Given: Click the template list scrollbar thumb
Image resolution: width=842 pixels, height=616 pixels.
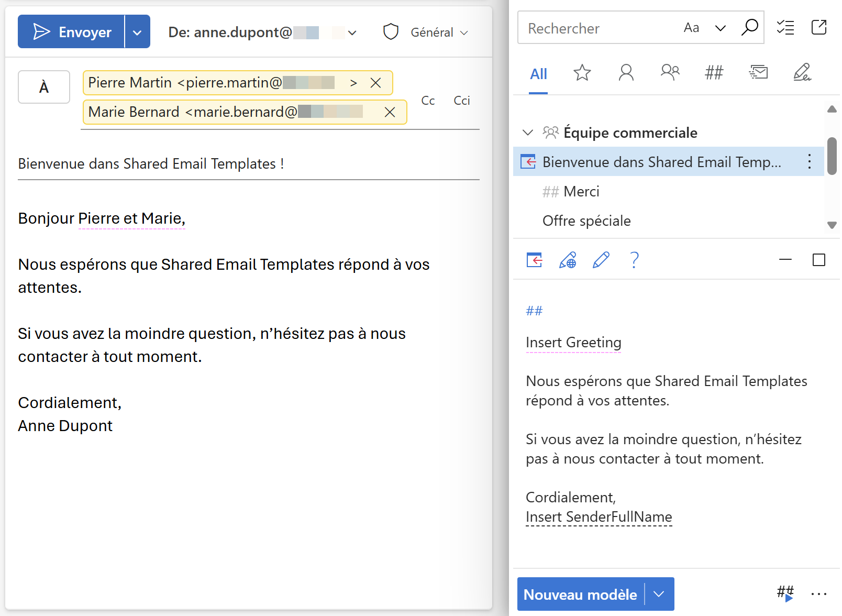Looking at the screenshot, I should (x=832, y=156).
